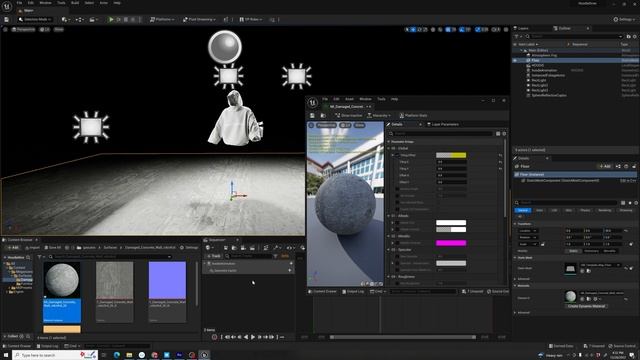Toggle visibility of the Floor actor

(515, 60)
